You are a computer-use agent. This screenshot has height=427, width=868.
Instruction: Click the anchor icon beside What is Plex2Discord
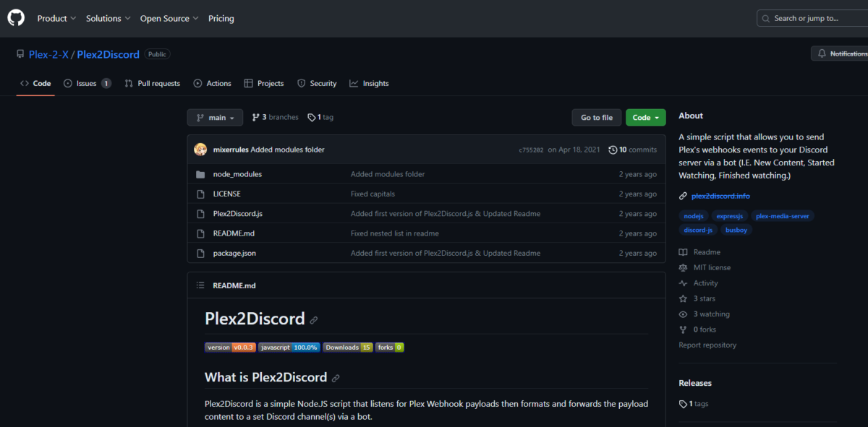[336, 378]
